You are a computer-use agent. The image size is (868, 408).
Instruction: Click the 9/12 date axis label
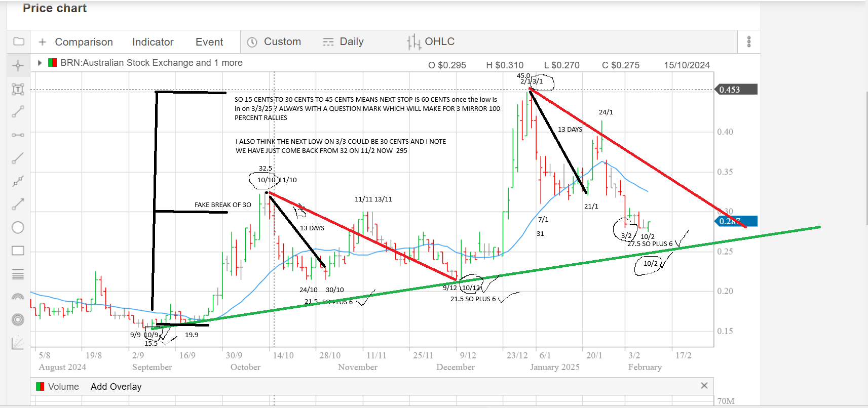click(x=468, y=355)
